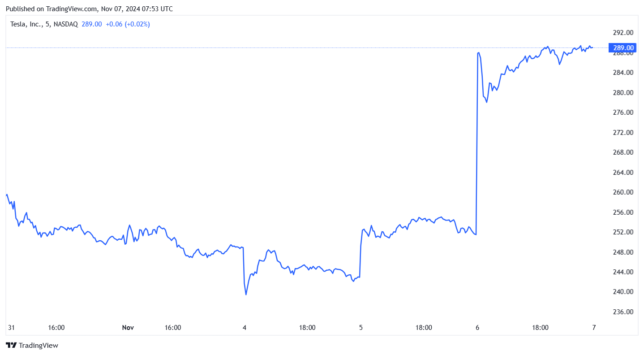
Task: Pick the 268.00 price scale label
Action: (x=623, y=152)
